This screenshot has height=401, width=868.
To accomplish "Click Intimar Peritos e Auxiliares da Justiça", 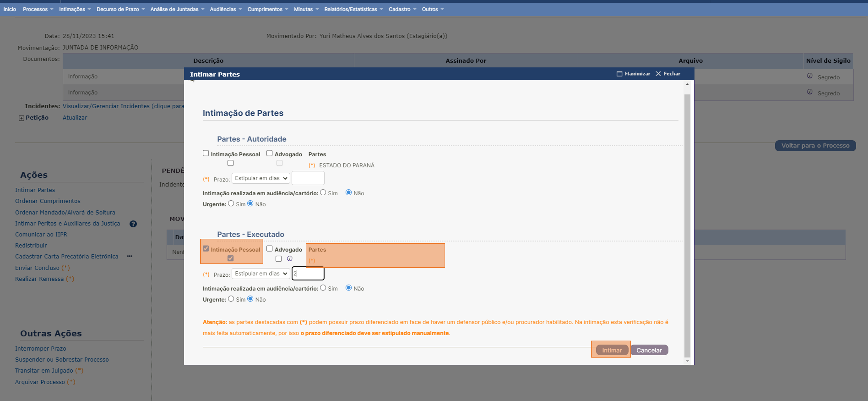I will point(67,224).
